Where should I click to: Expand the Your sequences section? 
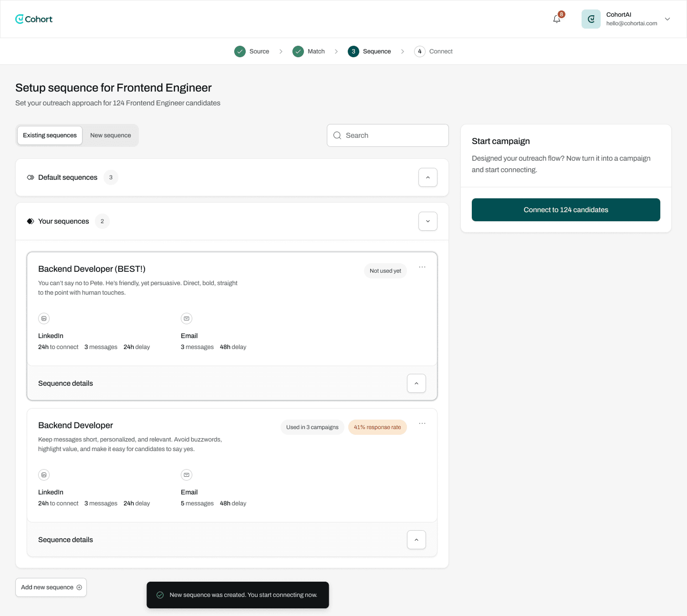427,221
